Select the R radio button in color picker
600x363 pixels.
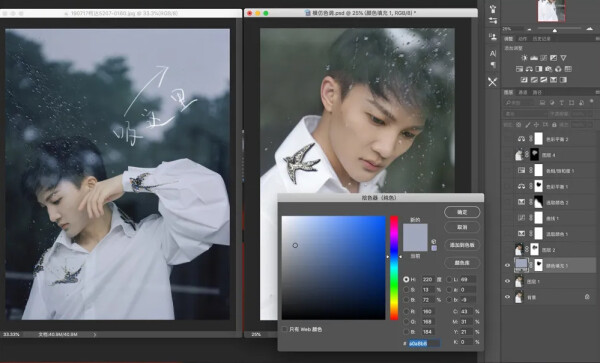click(406, 311)
